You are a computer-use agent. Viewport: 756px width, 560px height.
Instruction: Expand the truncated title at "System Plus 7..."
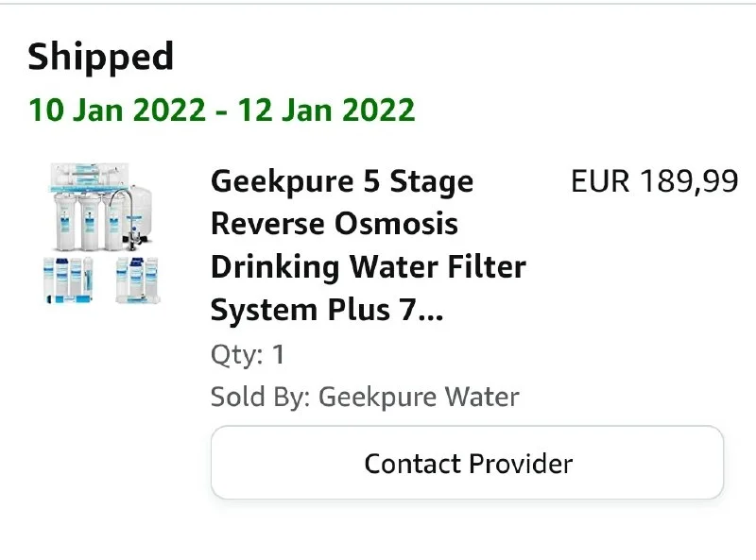click(327, 310)
